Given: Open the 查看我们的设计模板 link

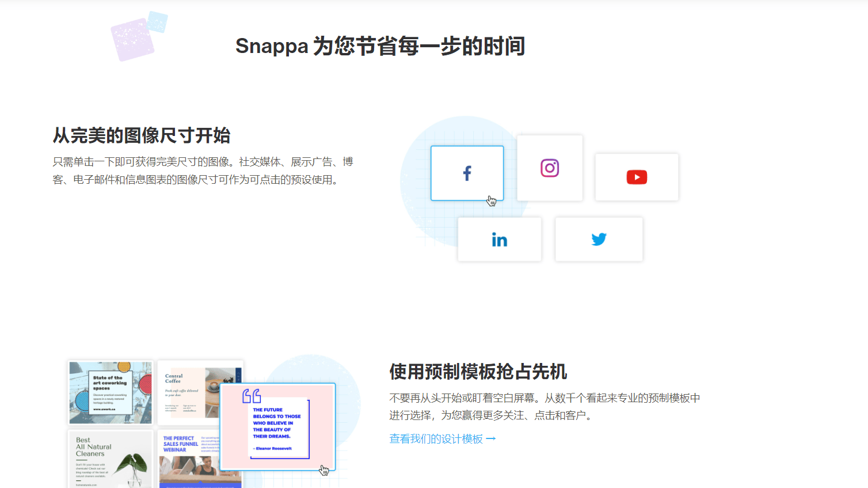Looking at the screenshot, I should tap(436, 438).
